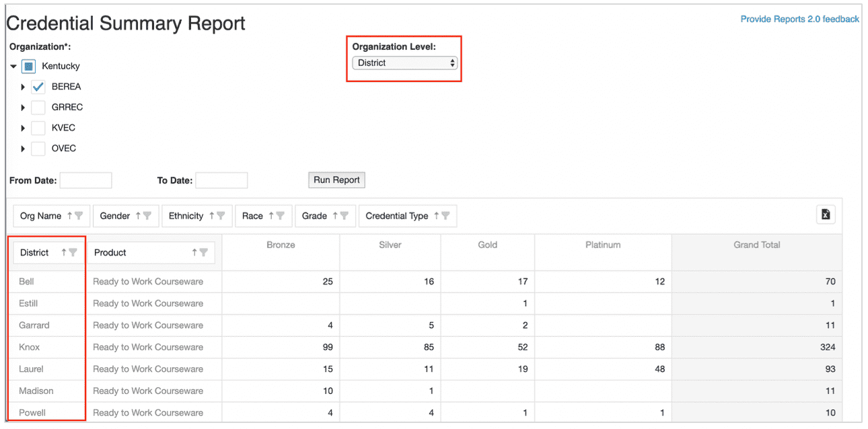The image size is (868, 429).
Task: Check the GRREC organization checkbox
Action: pos(38,108)
